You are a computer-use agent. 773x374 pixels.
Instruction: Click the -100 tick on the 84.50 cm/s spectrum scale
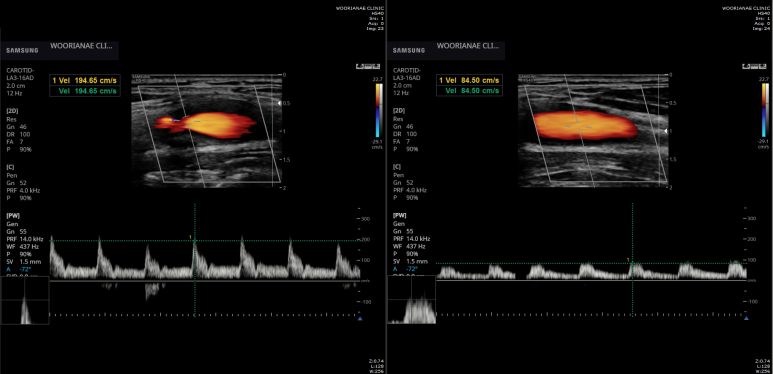[751, 301]
